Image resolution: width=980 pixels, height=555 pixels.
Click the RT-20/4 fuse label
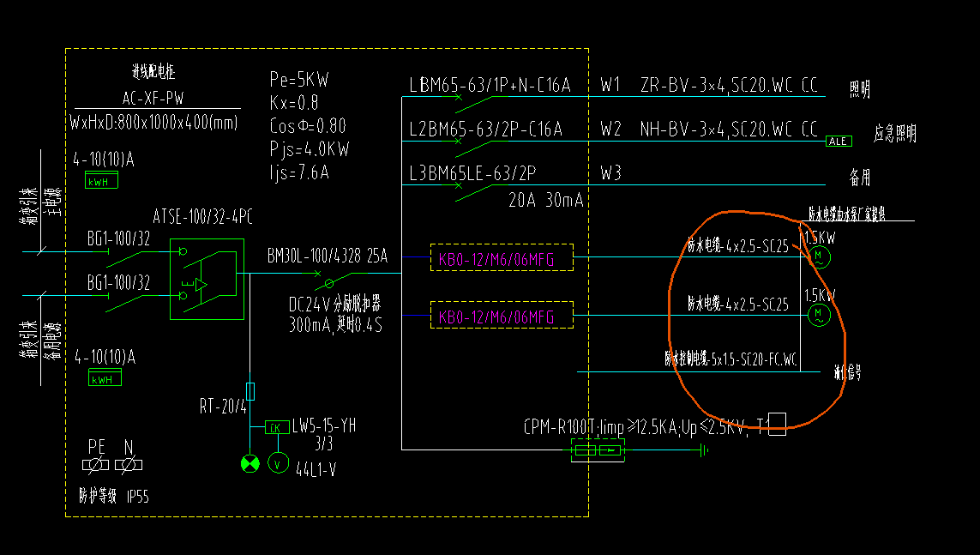[223, 407]
